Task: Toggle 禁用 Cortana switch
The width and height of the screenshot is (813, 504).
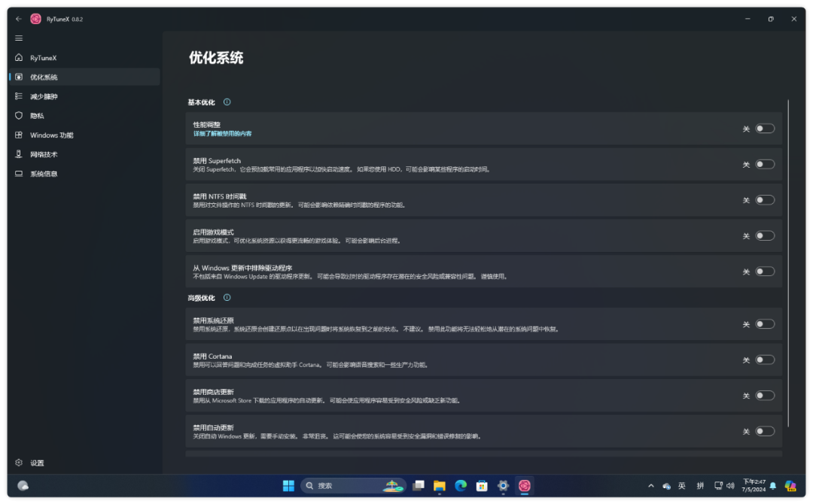Action: (765, 360)
